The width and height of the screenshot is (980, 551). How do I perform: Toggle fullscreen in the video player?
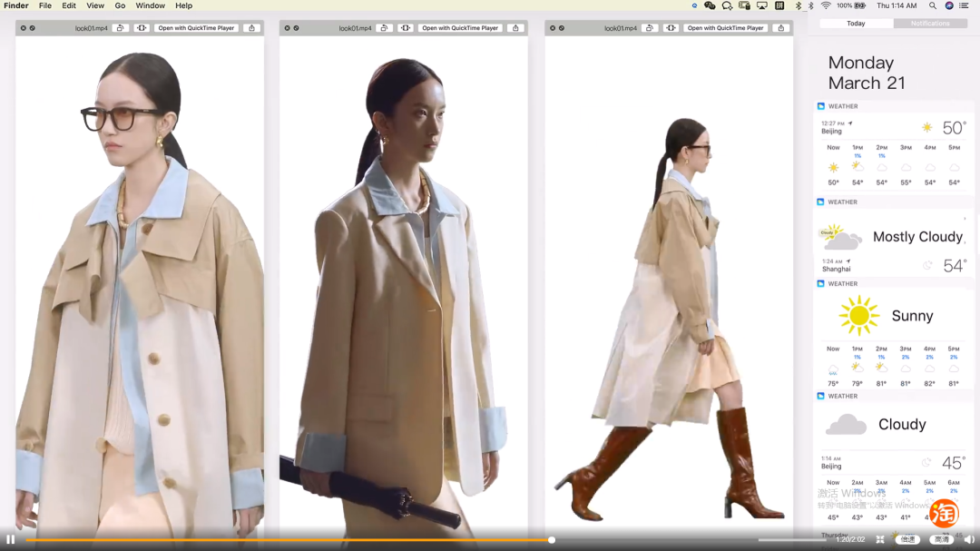click(880, 539)
